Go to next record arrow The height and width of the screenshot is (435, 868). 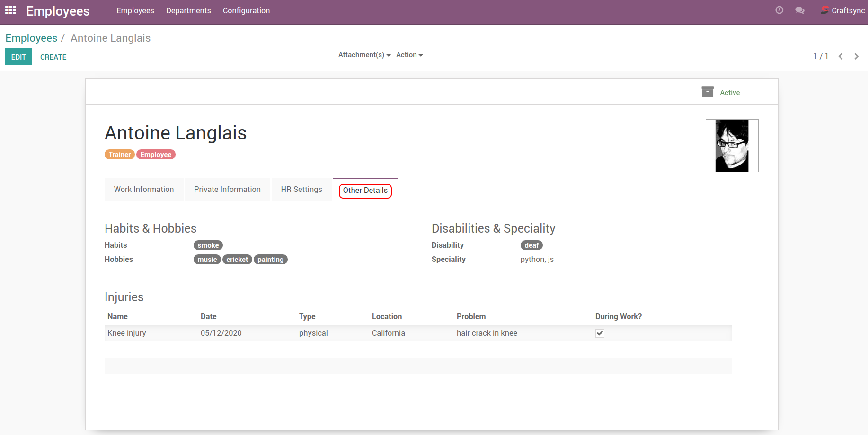click(x=856, y=56)
